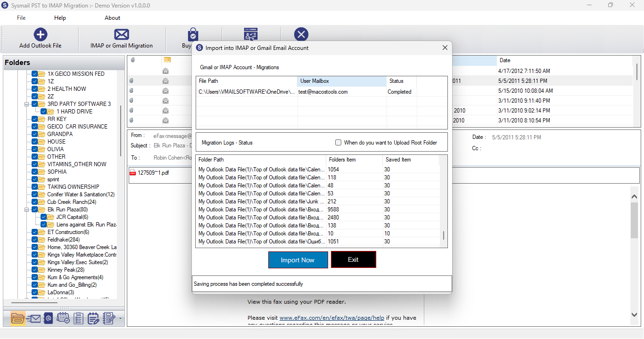Select the log row with 9588 items

coord(318,210)
